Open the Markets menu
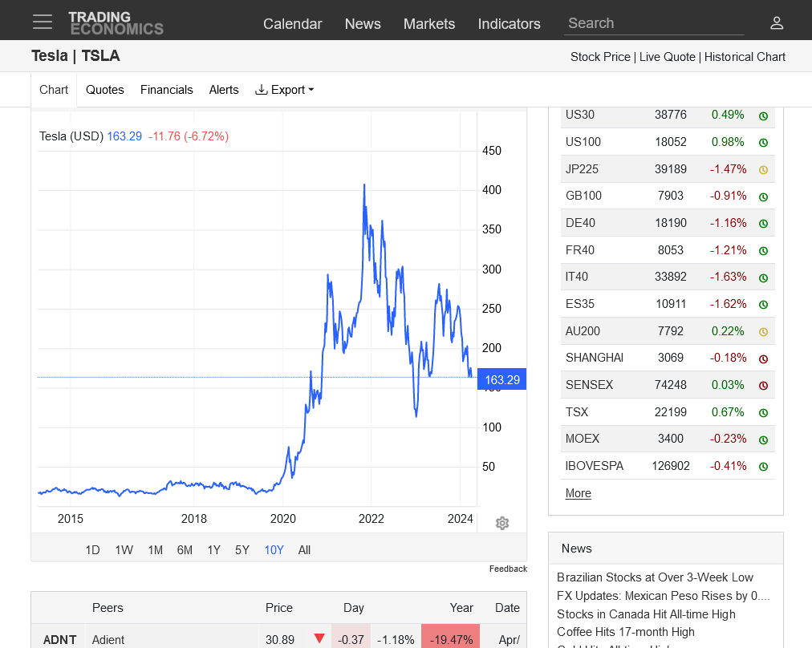 pos(428,24)
